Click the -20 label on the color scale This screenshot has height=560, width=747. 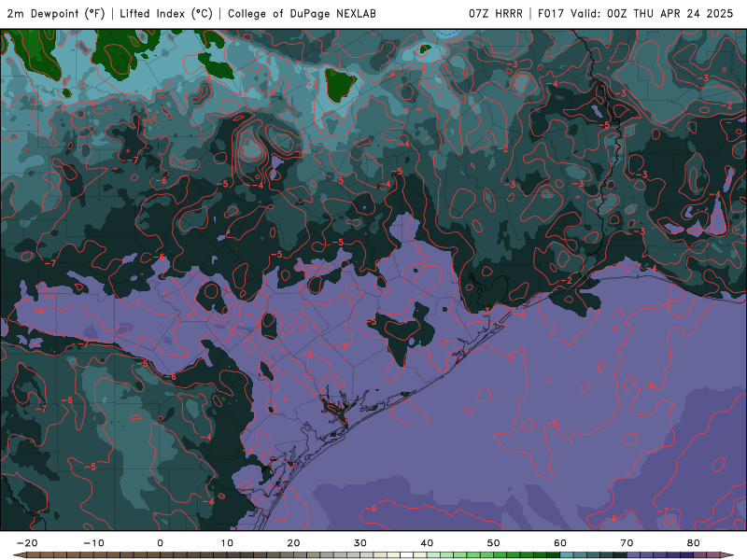coord(27,543)
